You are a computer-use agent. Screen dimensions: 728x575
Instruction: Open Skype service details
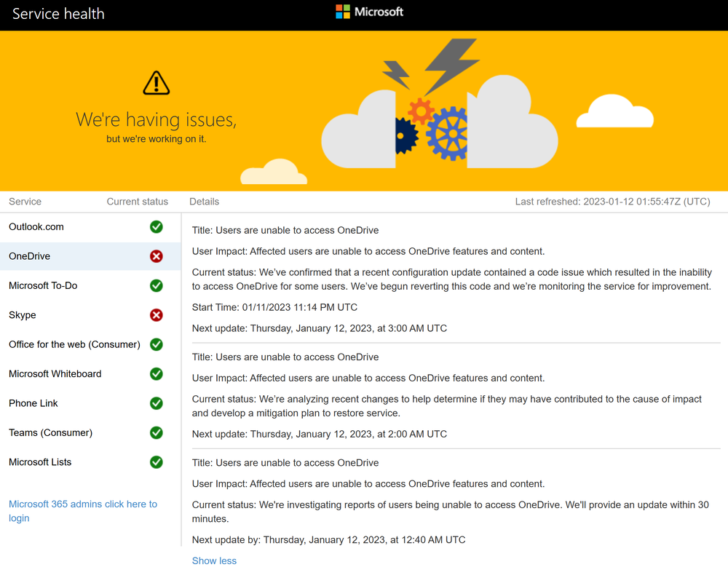click(x=23, y=315)
